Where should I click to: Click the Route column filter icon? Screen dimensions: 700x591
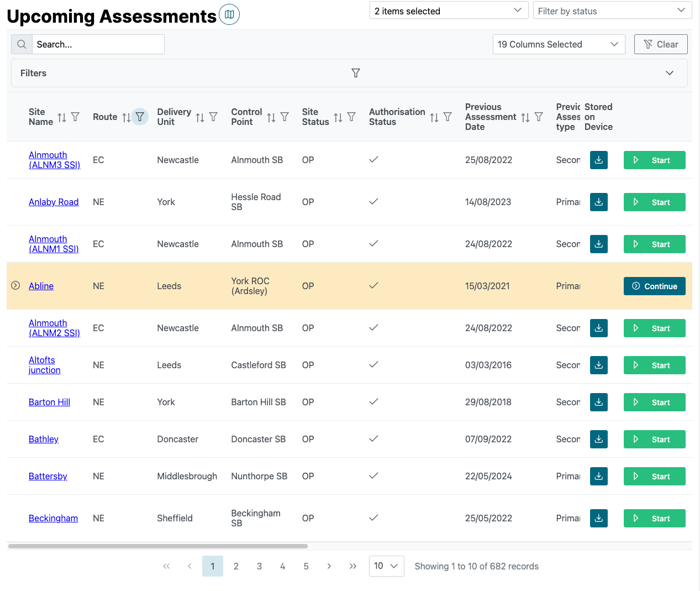coord(140,117)
